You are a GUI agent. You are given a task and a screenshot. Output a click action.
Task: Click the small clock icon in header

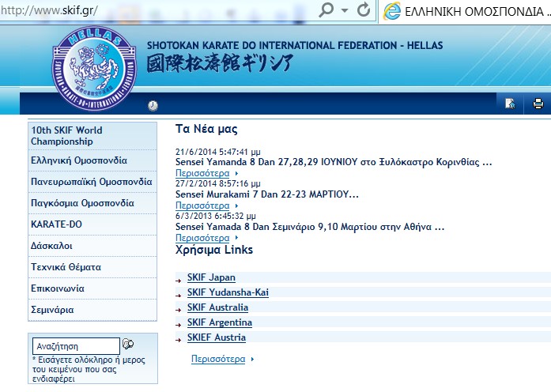[x=153, y=105]
